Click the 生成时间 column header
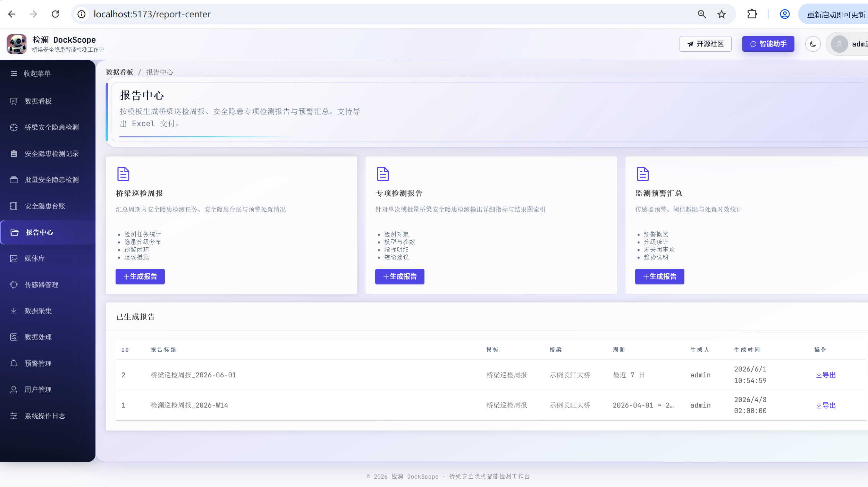 [x=747, y=350]
